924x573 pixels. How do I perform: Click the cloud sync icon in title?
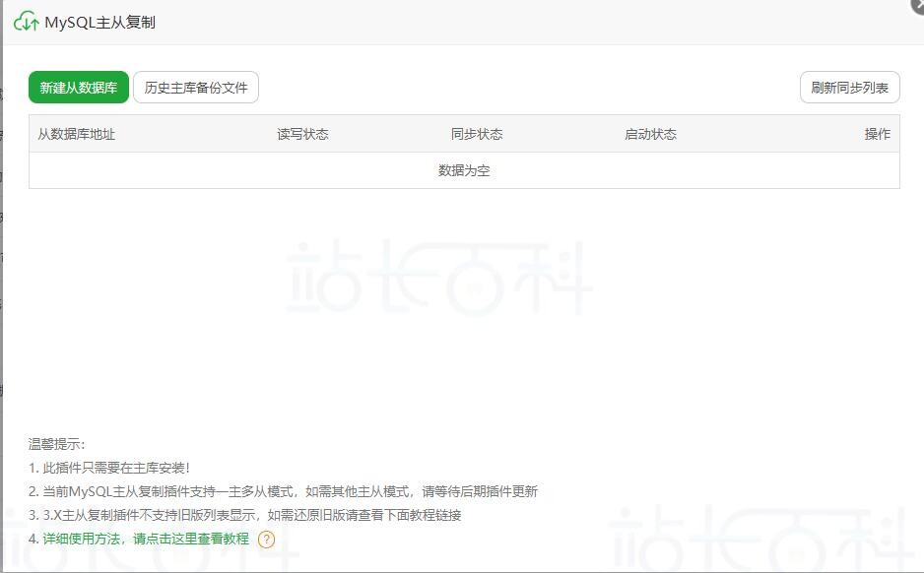[26, 22]
